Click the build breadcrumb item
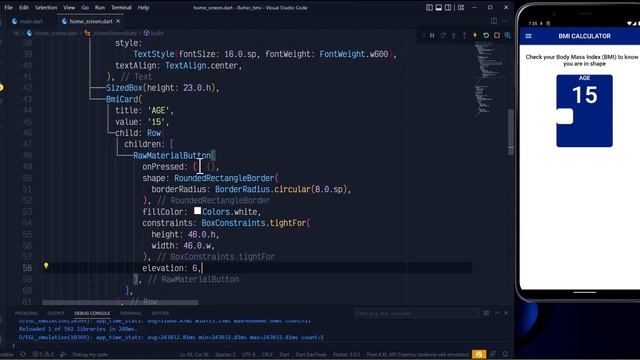Viewport: 640px width, 360px height. pos(154,33)
